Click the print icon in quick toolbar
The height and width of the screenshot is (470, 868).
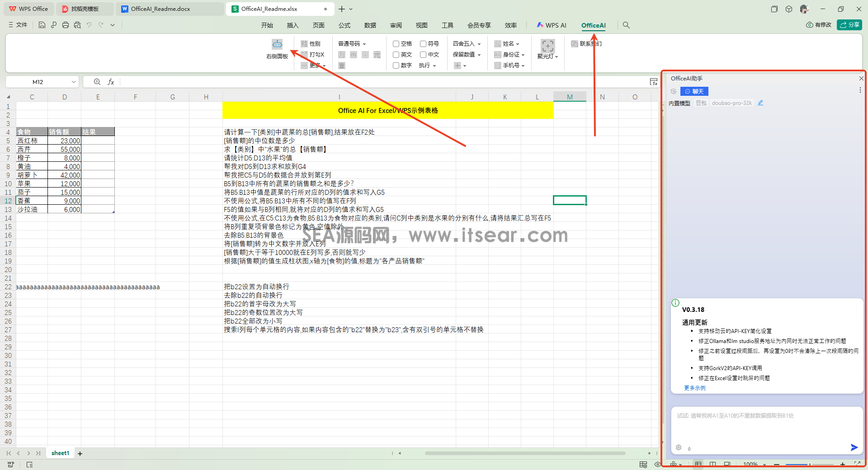[x=66, y=25]
